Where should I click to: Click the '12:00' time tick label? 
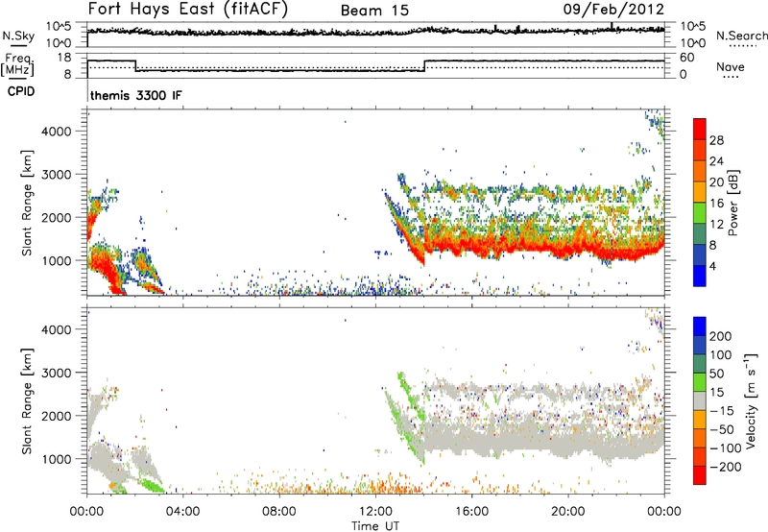375,512
